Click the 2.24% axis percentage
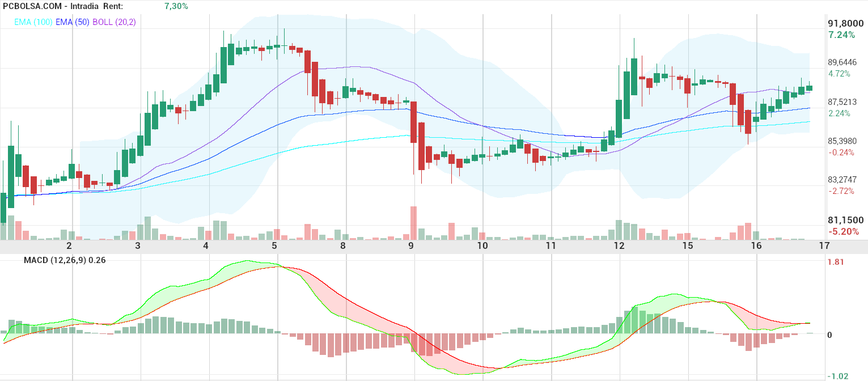Image resolution: width=868 pixels, height=381 pixels. pos(839,113)
